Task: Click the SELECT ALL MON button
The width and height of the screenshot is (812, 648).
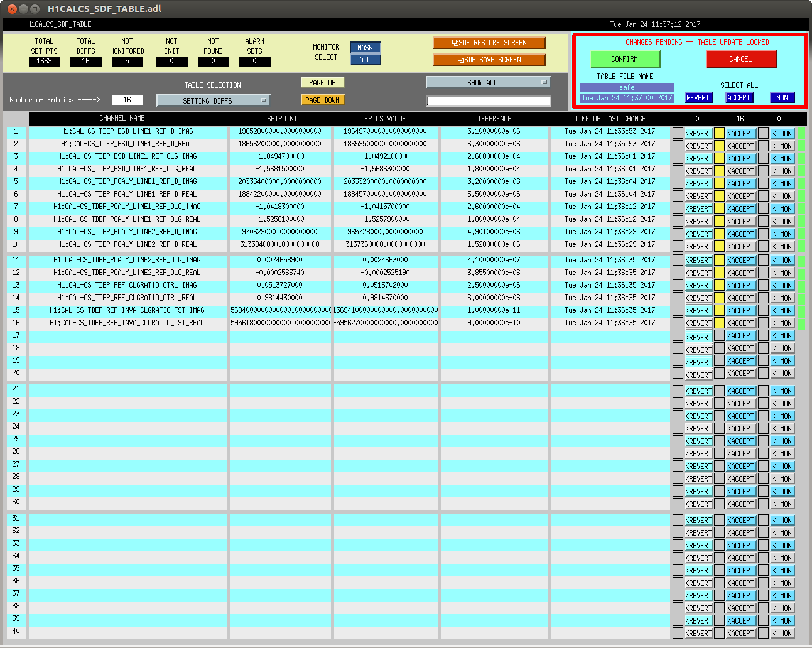Action: (782, 98)
